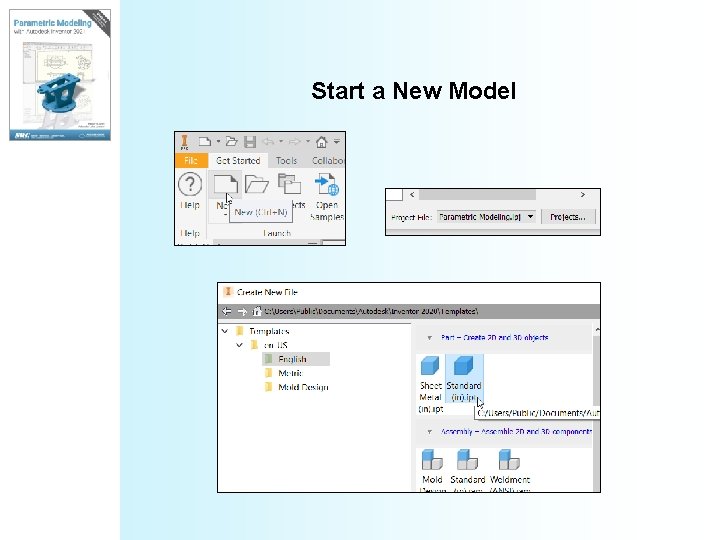
Task: Click the Projects icon in Launch panel
Action: point(289,184)
